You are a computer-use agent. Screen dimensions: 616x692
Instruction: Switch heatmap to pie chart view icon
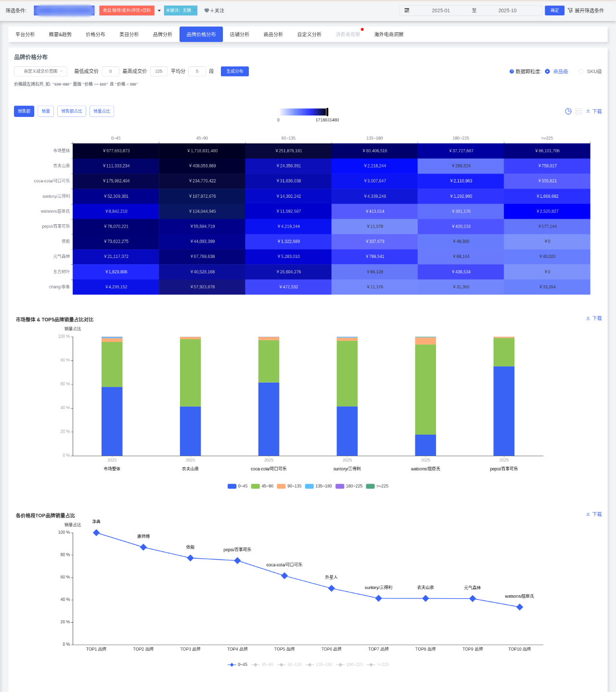[x=568, y=111]
